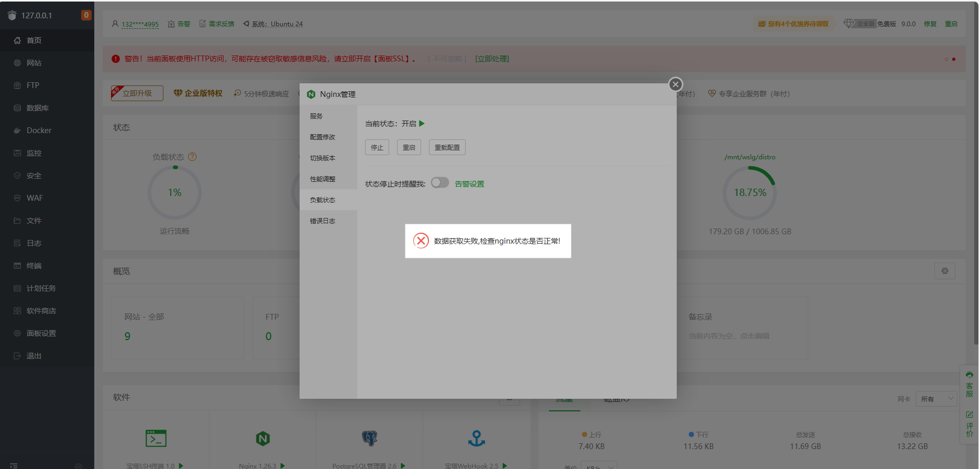Click the 总接收 13.22 GB value
Screen dimensions: 980x469
[912, 446]
